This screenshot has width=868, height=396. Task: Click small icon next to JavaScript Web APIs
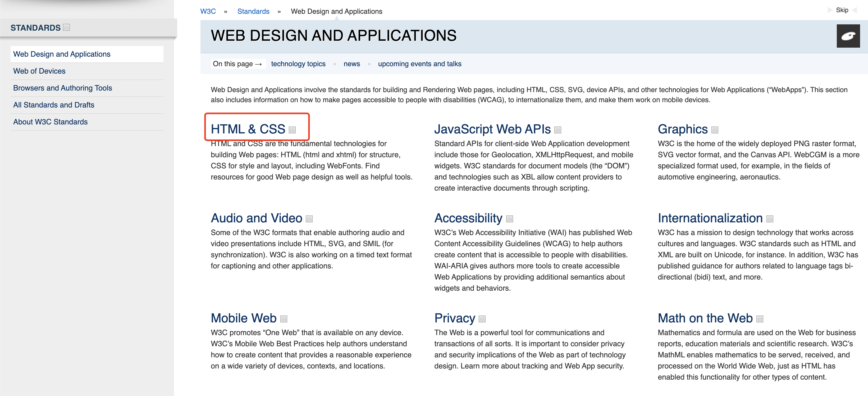558,130
